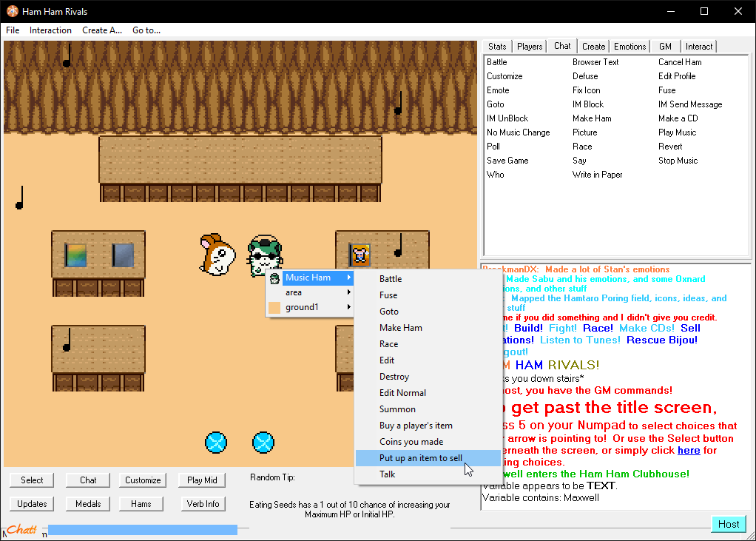This screenshot has width=756, height=541.
Task: Select Destroy in the context menu
Action: [x=427, y=377]
